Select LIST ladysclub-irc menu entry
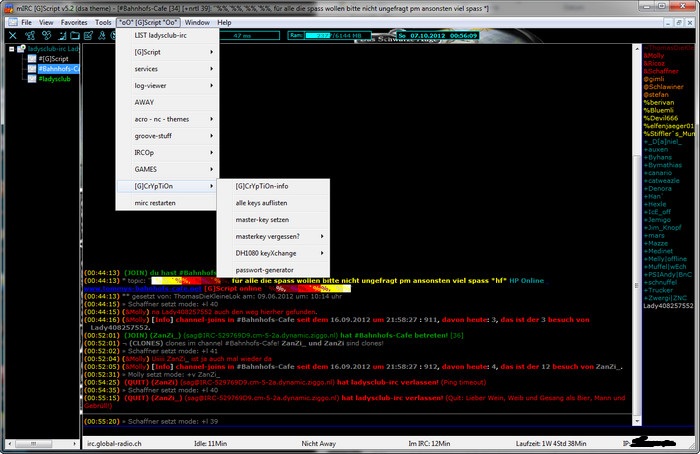Screen dimensions: 700x454 (x=167, y=35)
